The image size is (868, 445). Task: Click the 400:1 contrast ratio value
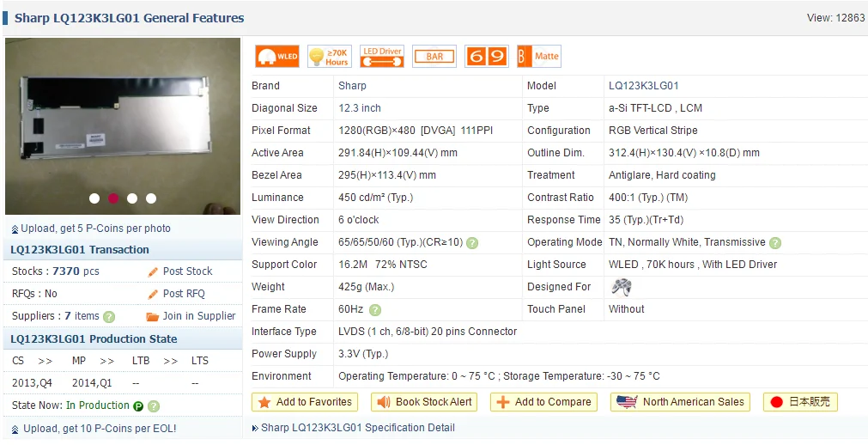click(x=648, y=198)
